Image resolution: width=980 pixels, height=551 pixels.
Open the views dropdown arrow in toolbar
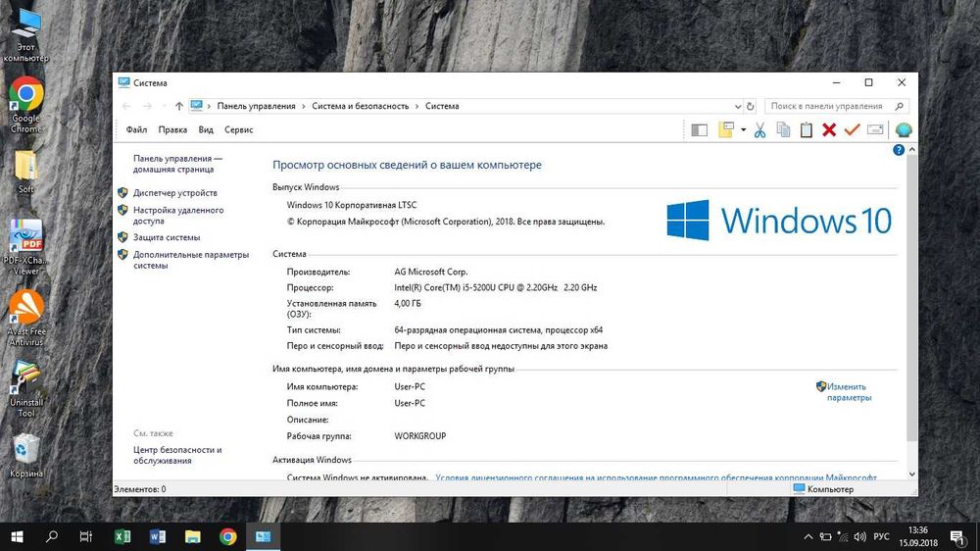coord(743,130)
